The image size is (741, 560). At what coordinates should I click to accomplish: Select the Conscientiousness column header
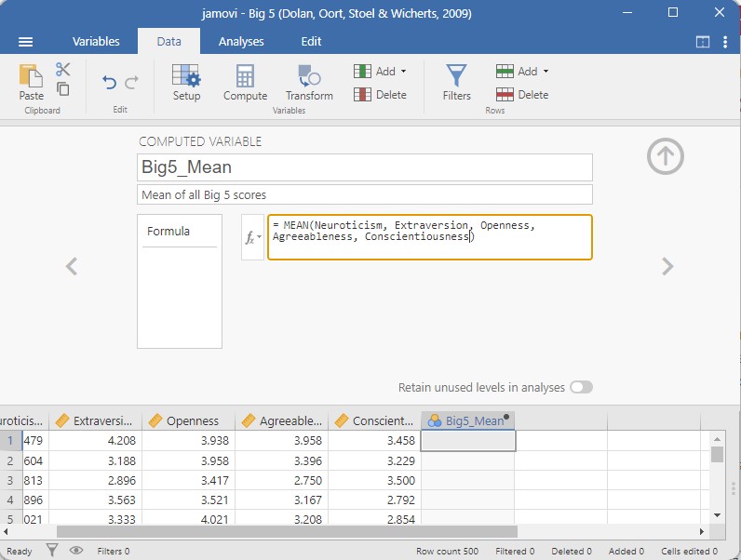tap(374, 420)
